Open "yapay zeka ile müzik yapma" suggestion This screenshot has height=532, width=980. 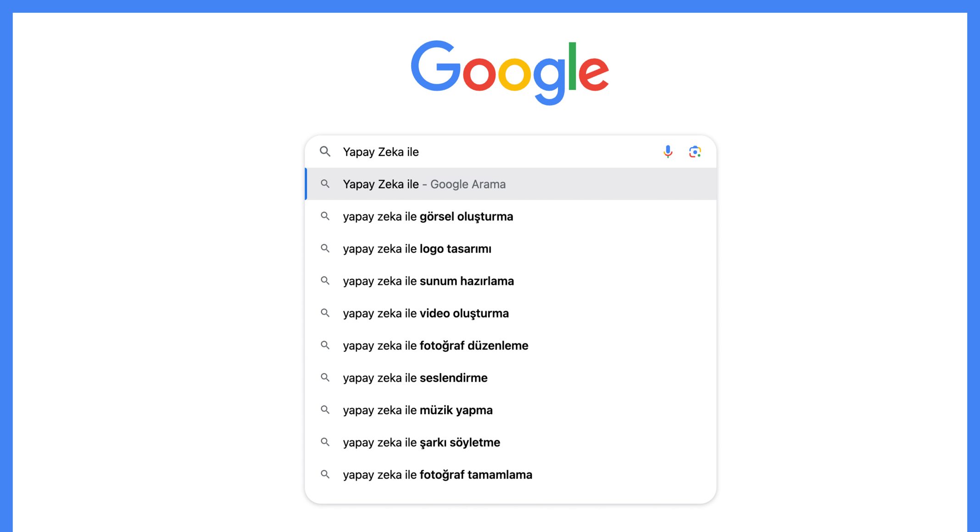tap(511, 410)
